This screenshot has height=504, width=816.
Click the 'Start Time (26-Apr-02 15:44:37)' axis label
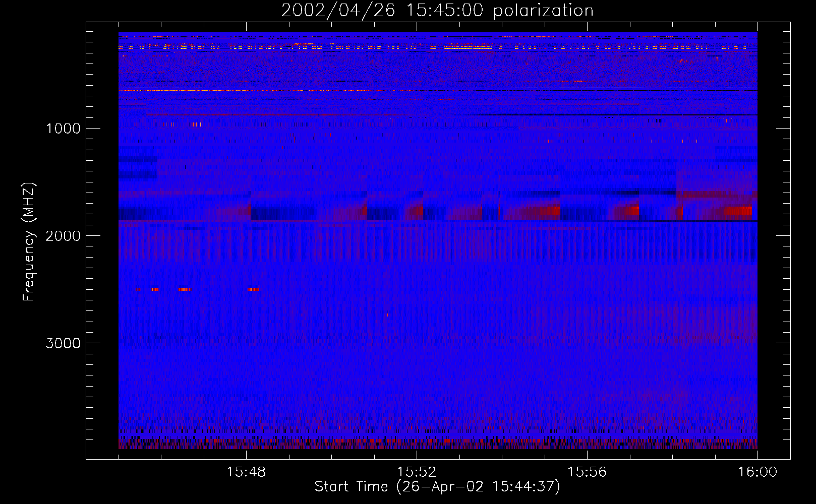pyautogui.click(x=437, y=487)
